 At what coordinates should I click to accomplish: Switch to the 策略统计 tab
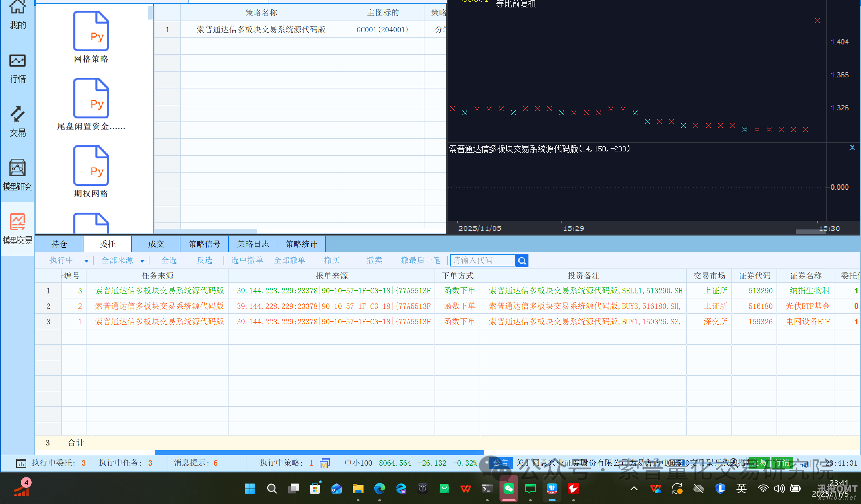(x=301, y=244)
